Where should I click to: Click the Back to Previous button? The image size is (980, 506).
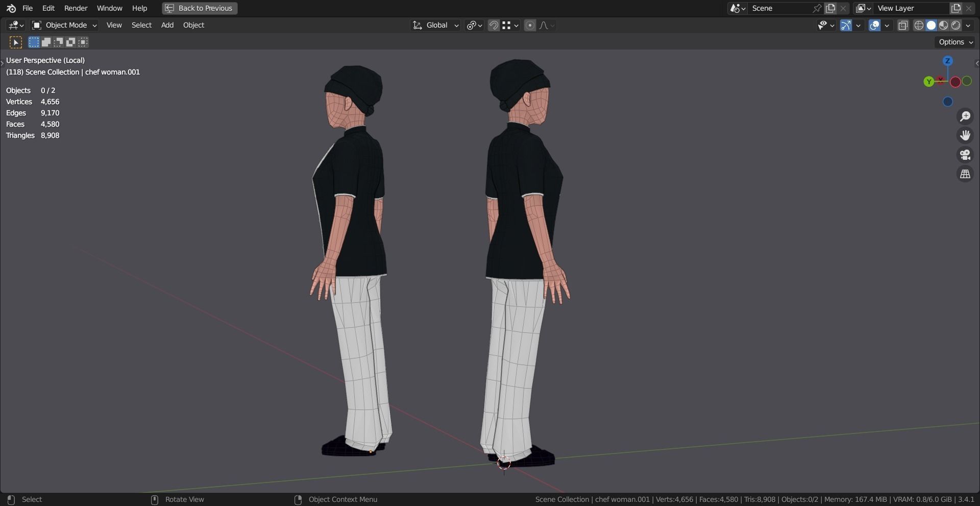(199, 8)
